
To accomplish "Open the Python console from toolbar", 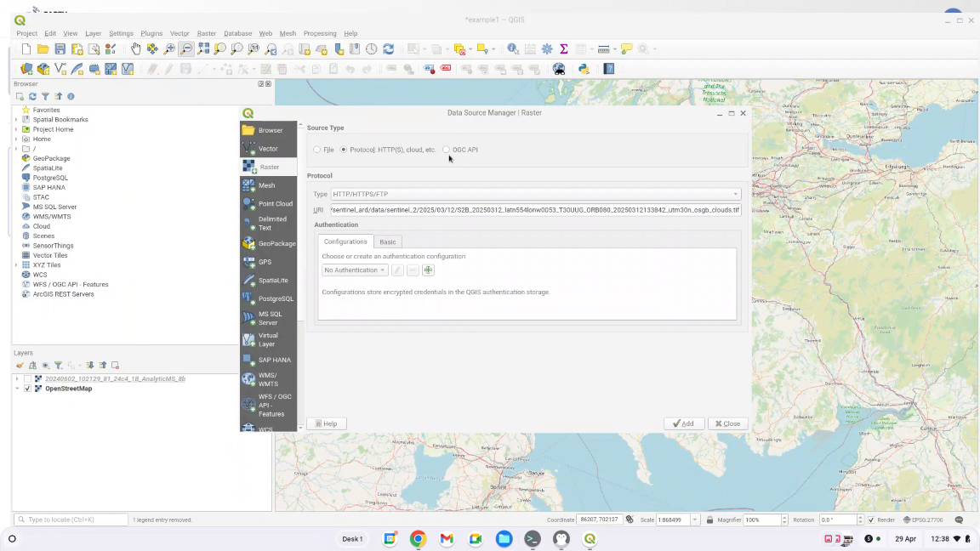I will coord(584,69).
